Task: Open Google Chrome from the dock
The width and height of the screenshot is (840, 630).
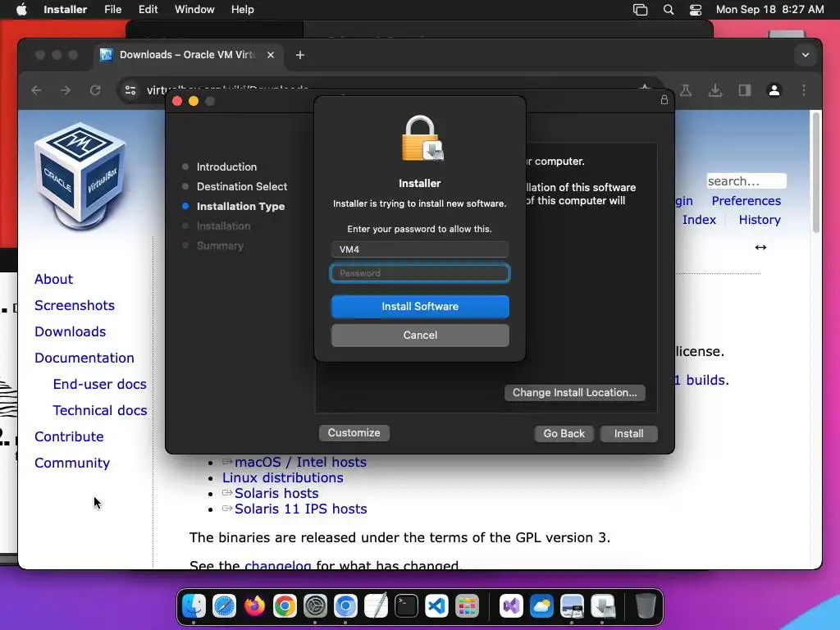Action: coord(285,606)
